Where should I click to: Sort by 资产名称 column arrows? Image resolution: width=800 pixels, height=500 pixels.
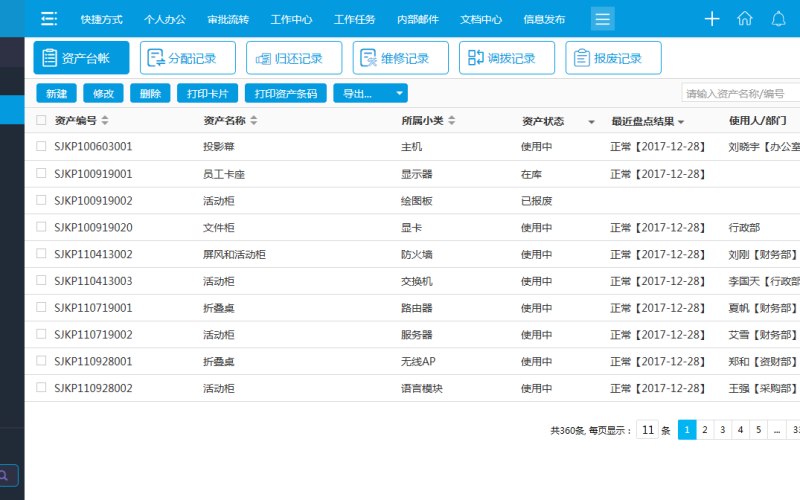254,120
